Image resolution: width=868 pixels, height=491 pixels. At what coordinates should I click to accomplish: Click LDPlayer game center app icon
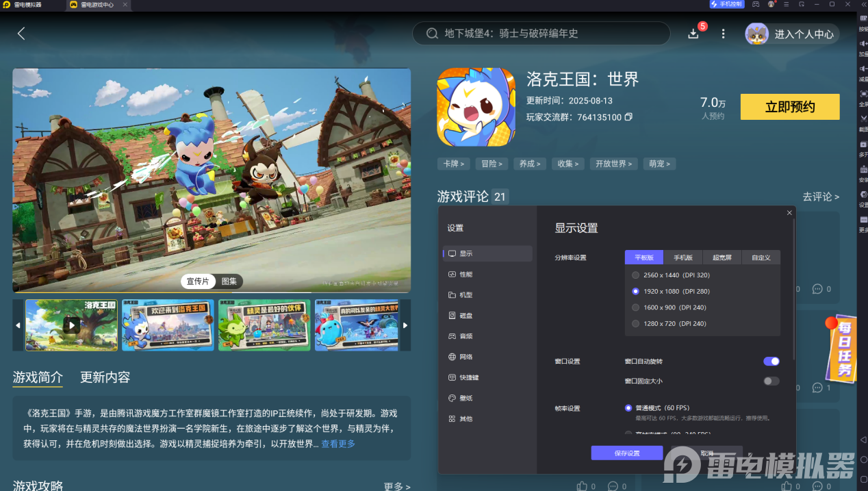tap(75, 4)
